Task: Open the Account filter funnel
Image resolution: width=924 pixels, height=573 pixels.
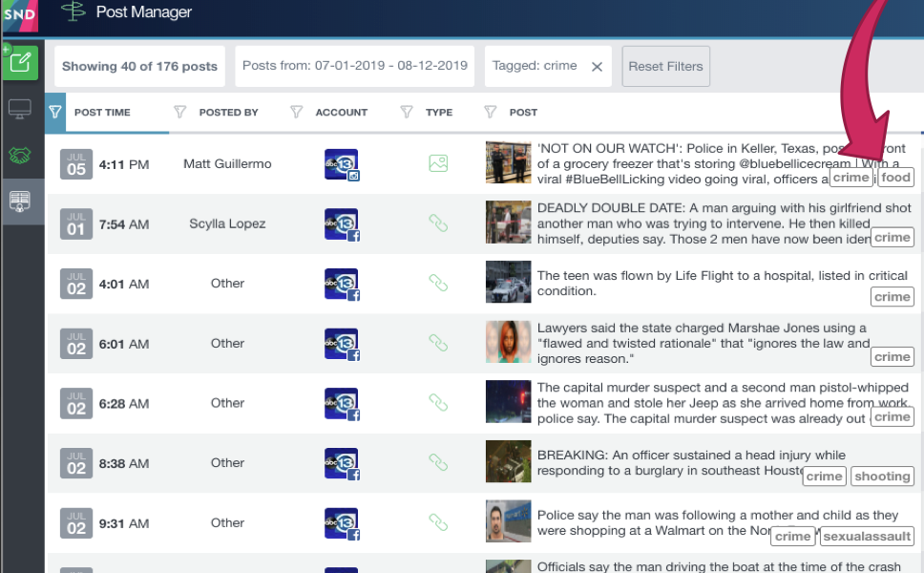Action: pyautogui.click(x=297, y=112)
